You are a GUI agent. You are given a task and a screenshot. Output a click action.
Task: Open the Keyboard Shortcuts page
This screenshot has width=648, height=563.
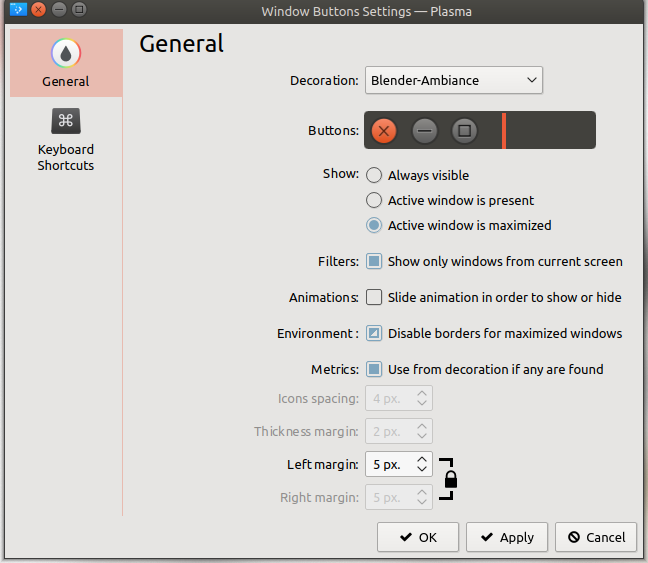pos(66,140)
